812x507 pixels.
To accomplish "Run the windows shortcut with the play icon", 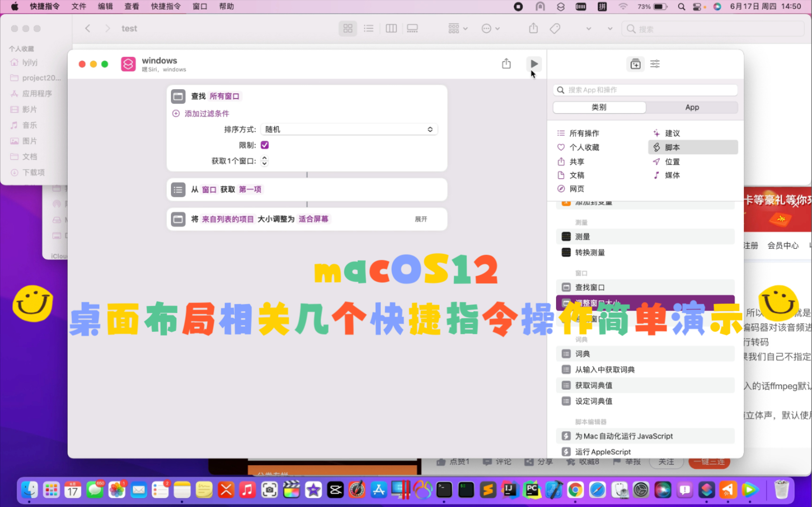I will coord(534,64).
